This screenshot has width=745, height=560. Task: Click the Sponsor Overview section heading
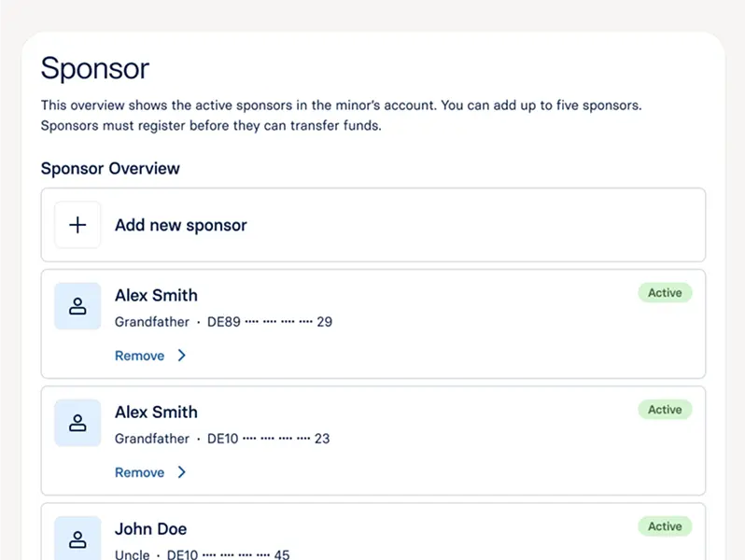tap(110, 169)
